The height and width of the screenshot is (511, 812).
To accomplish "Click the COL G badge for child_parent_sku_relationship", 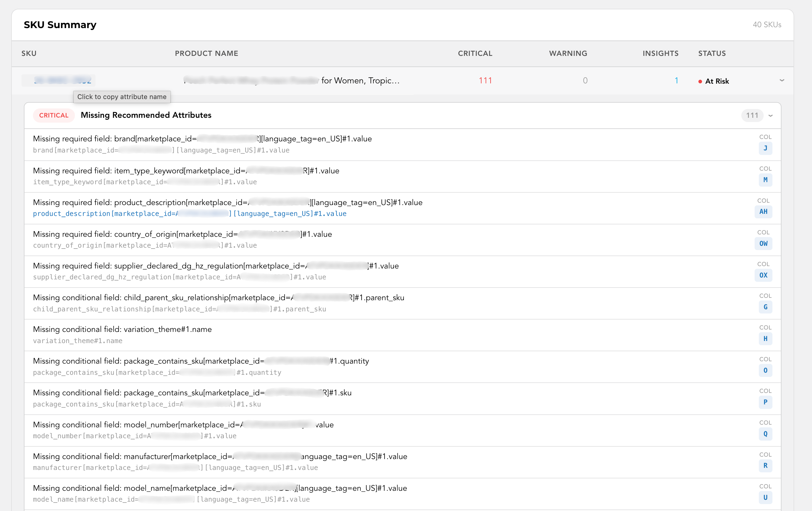I will (x=765, y=307).
